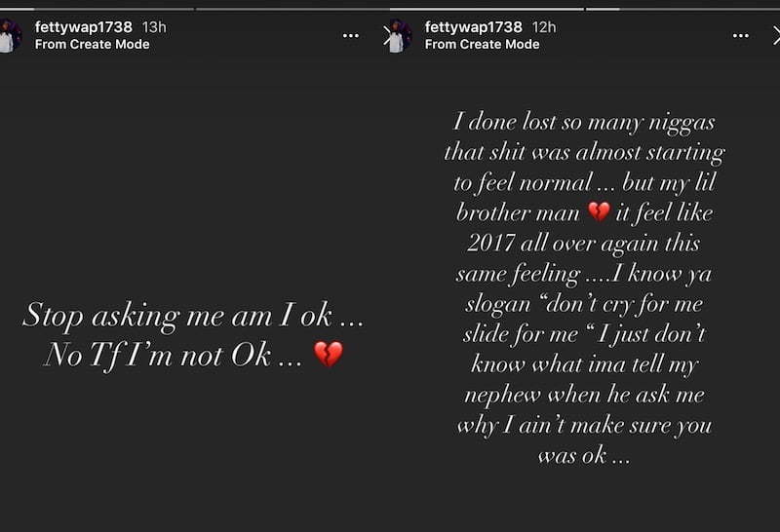The image size is (780, 532).
Task: Click the broken heart emoji after "not Ok"
Action: tap(329, 354)
